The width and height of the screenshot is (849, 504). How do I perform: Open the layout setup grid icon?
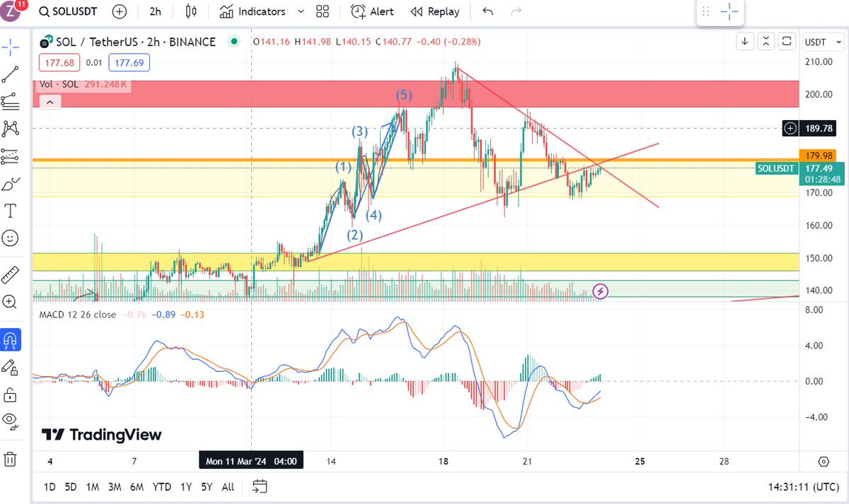(x=323, y=11)
